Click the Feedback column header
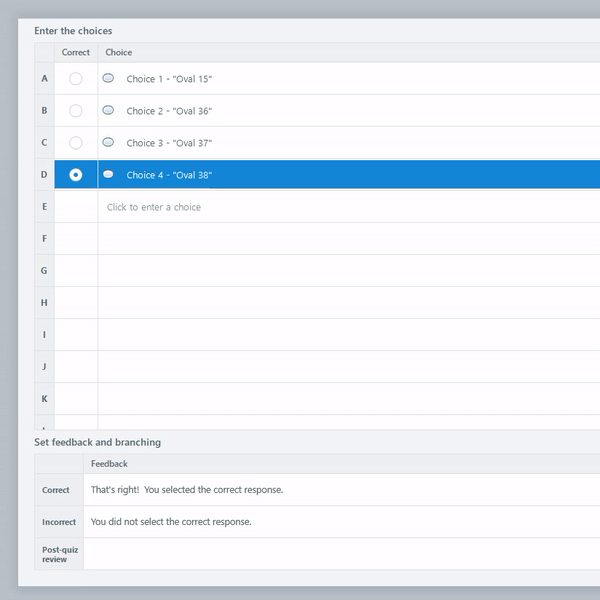Image resolution: width=600 pixels, height=600 pixels. (x=342, y=464)
